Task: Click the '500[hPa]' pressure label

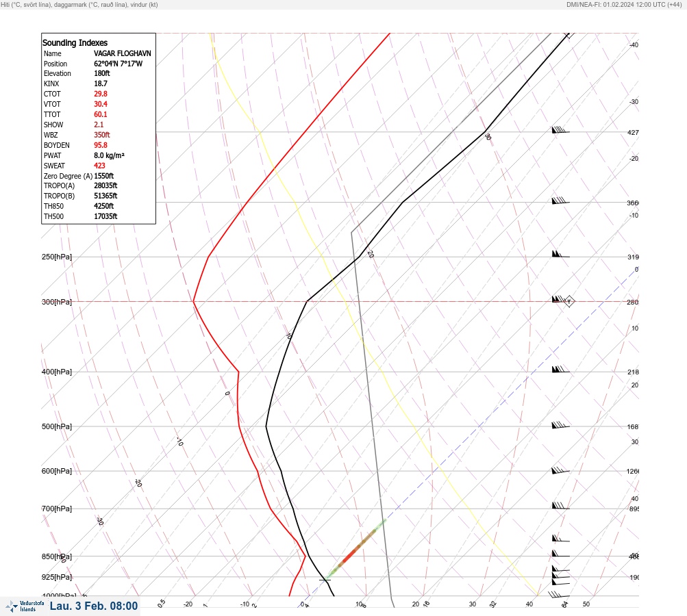Action: [x=57, y=426]
